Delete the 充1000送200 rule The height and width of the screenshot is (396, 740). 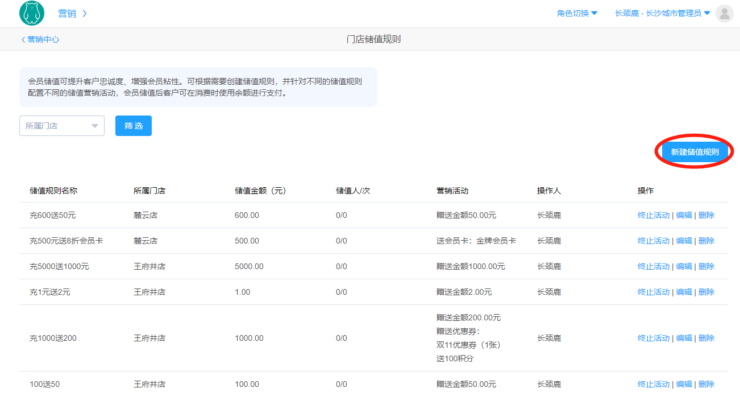706,338
